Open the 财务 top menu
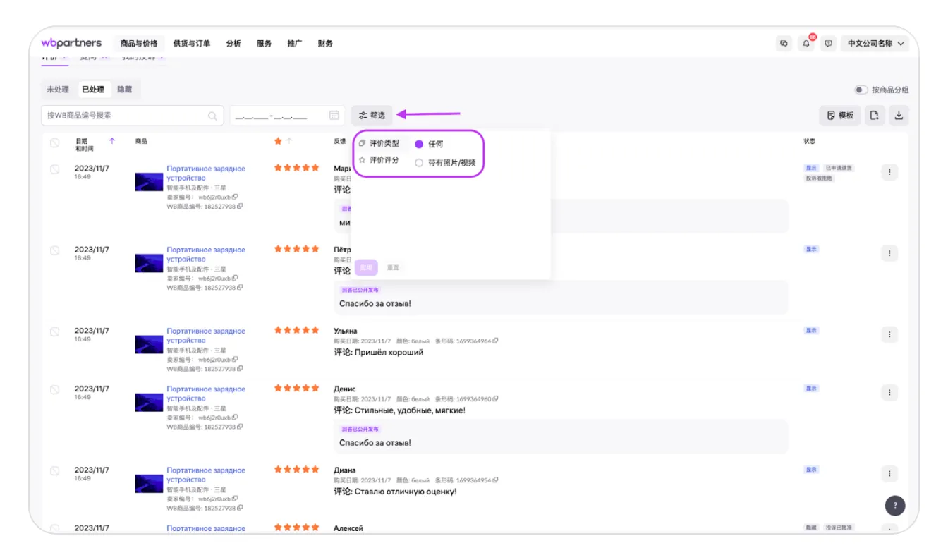The image size is (948, 560). tap(325, 44)
